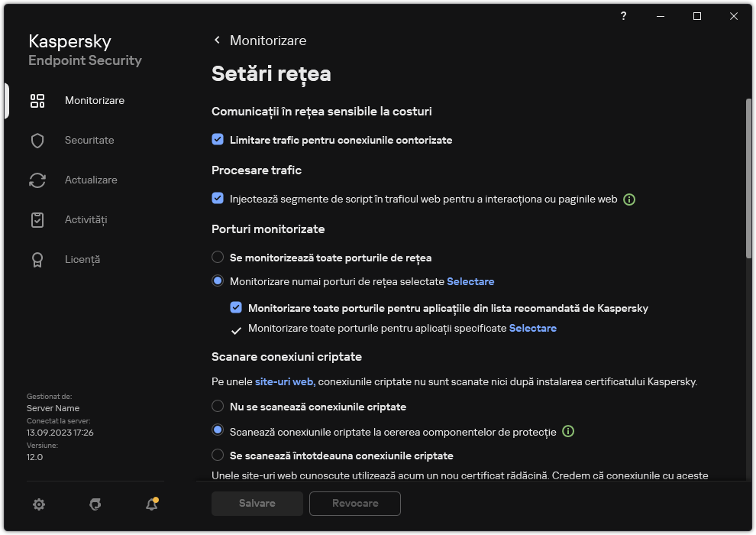Open application settings gear

[38, 504]
